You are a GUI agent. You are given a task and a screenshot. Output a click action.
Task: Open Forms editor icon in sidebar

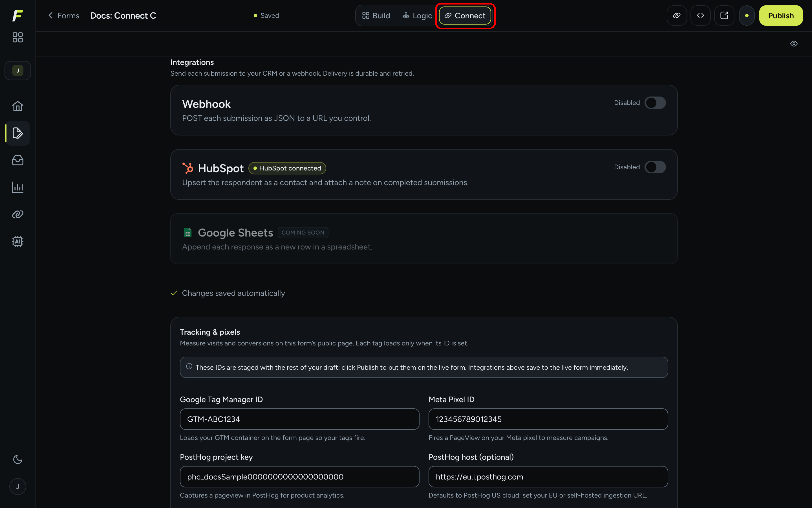(18, 133)
